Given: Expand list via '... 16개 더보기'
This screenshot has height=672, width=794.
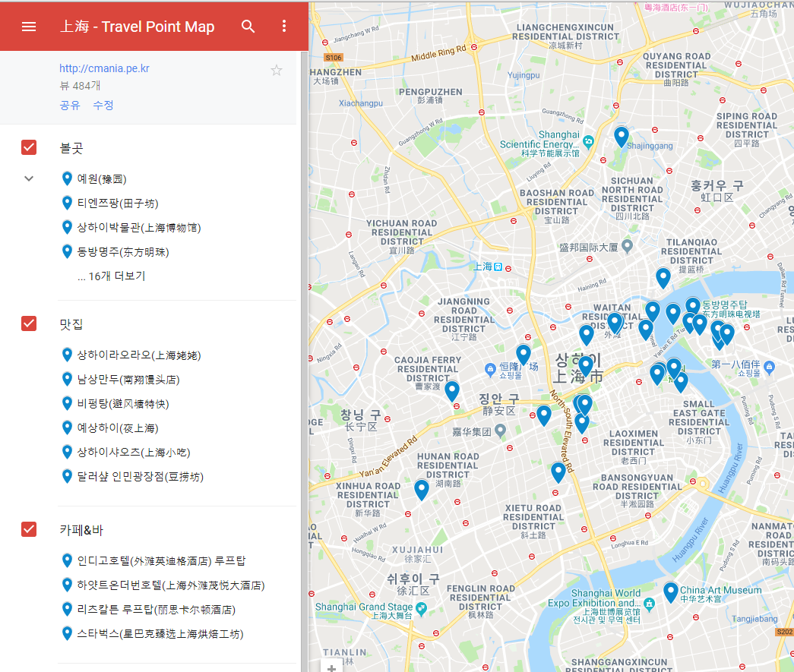Looking at the screenshot, I should (x=112, y=276).
